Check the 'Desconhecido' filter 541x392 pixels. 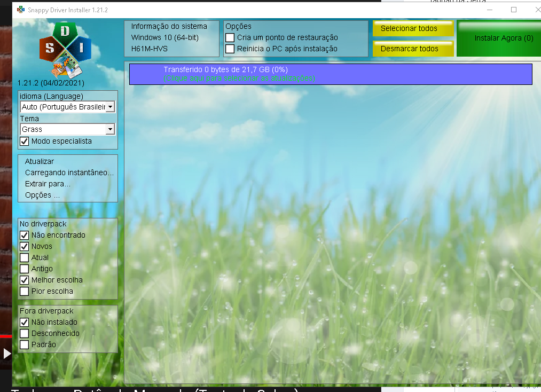[24, 333]
